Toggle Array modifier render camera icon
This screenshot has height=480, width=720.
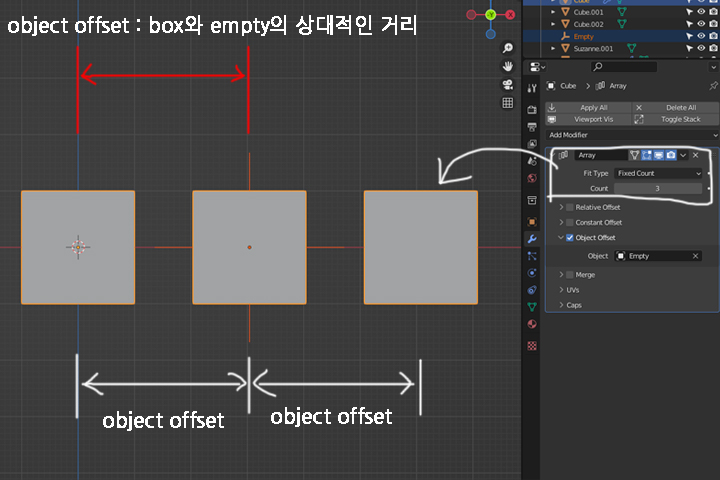click(671, 155)
